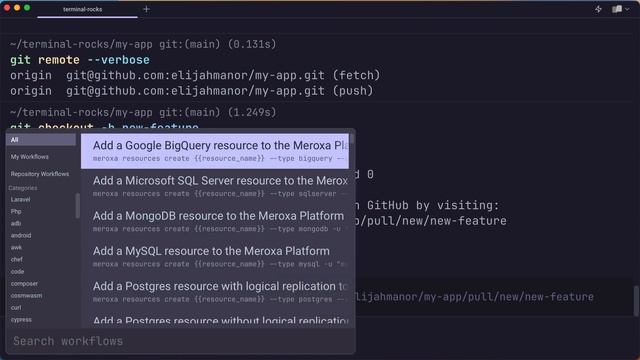This screenshot has width=640, height=360.
Task: Choose the Add a Microsoft SQL Server resource workflow
Action: 215,186
